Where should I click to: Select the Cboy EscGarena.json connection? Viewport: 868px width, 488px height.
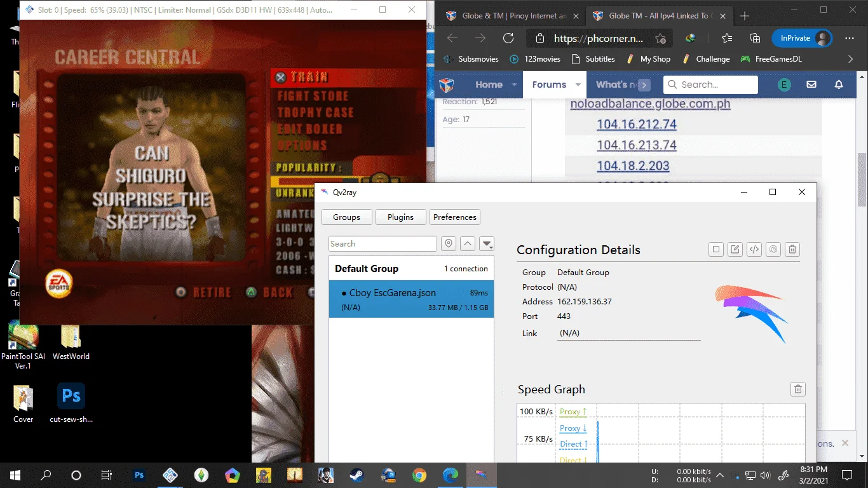(411, 299)
